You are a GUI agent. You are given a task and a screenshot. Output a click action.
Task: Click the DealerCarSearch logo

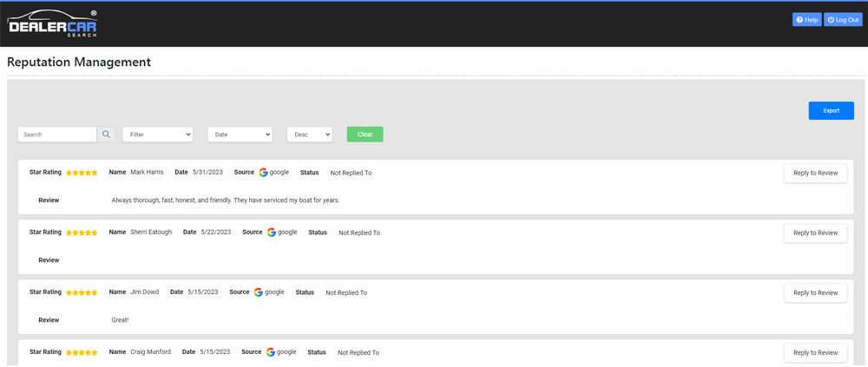click(53, 24)
